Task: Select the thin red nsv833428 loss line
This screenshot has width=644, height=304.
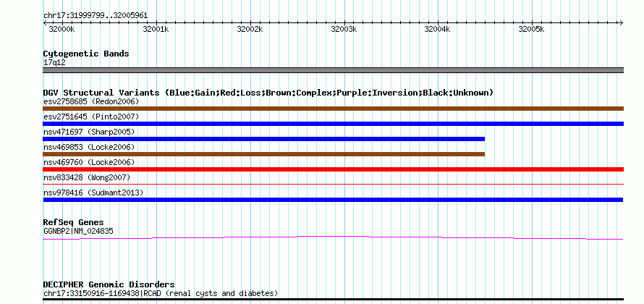Action: 333,185
